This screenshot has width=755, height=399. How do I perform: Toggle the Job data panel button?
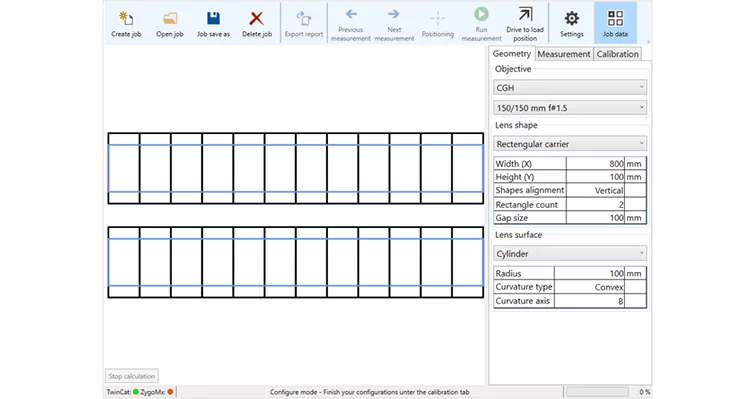[x=615, y=24]
